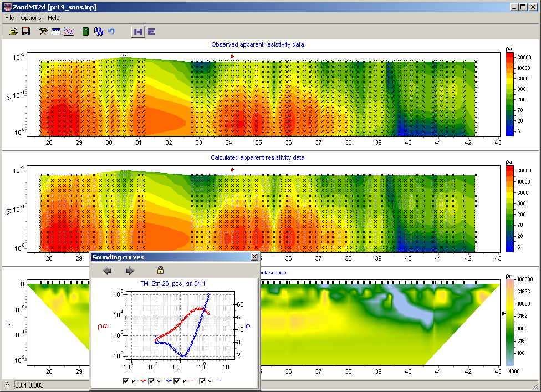
Task: Open the File menu
Action: [9, 18]
